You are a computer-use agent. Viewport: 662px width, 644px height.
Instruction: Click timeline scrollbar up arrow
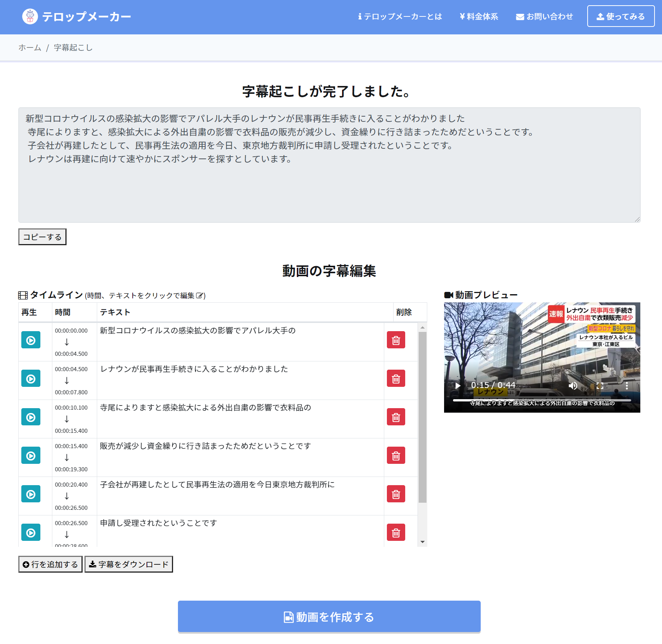tap(422, 327)
